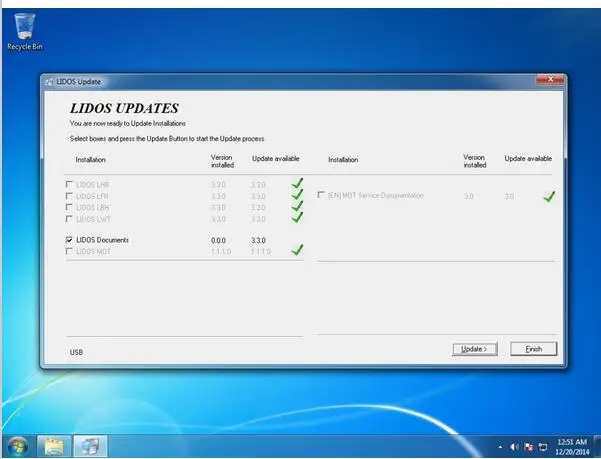Open the Windows Start menu orb
Screen dimensions: 601x459
[x=17, y=446]
